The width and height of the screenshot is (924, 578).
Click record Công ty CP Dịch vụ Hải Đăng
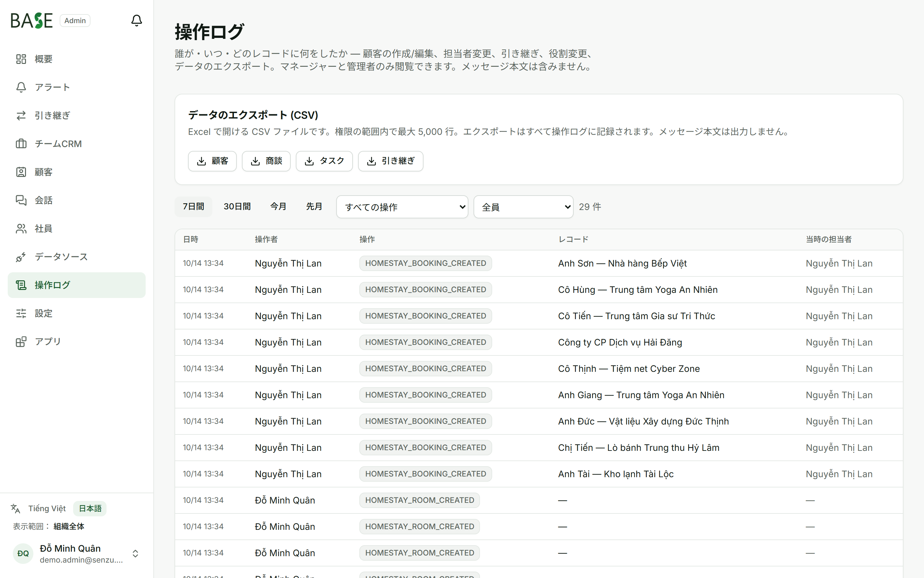pyautogui.click(x=620, y=343)
